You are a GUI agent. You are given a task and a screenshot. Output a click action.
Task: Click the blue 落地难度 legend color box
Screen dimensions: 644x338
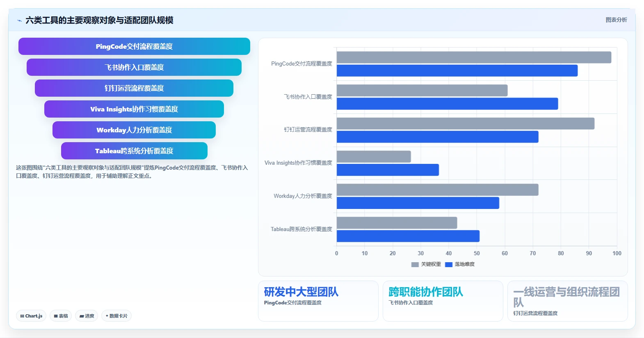[x=449, y=264]
